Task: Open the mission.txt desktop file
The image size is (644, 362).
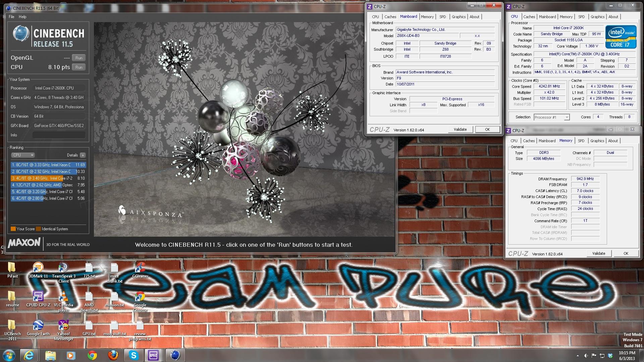Action: pos(114,299)
